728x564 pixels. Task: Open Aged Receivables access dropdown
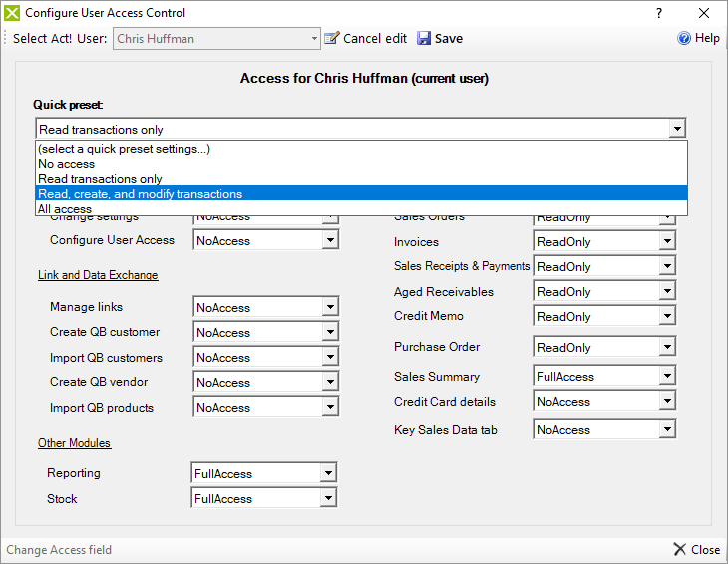tap(667, 291)
